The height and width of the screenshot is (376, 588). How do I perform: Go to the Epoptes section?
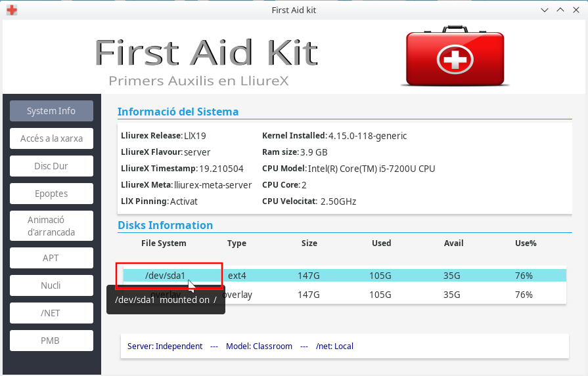click(x=51, y=194)
